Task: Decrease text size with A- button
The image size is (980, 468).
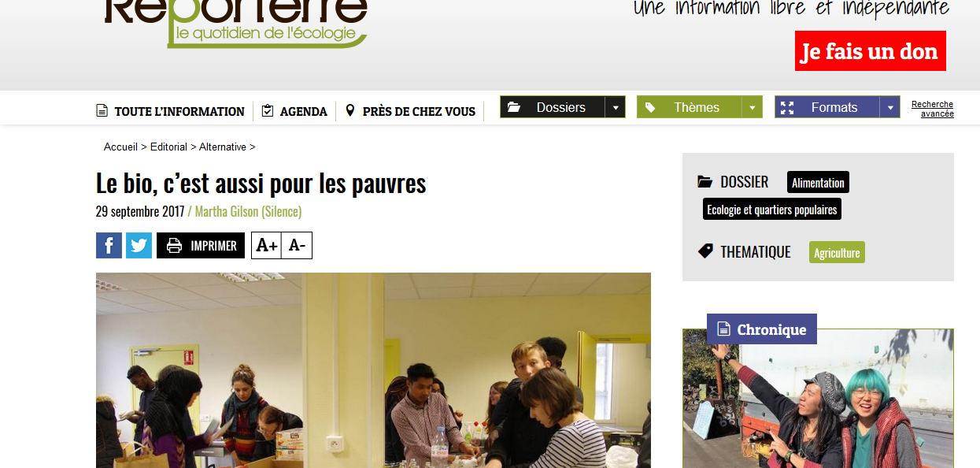Action: [297, 245]
